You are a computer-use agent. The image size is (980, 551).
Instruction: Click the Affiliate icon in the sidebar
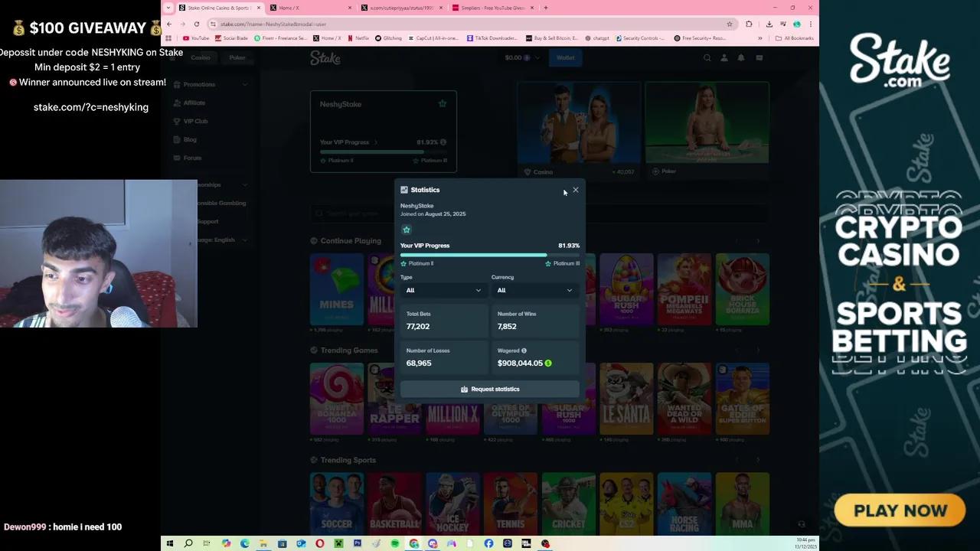pyautogui.click(x=177, y=103)
